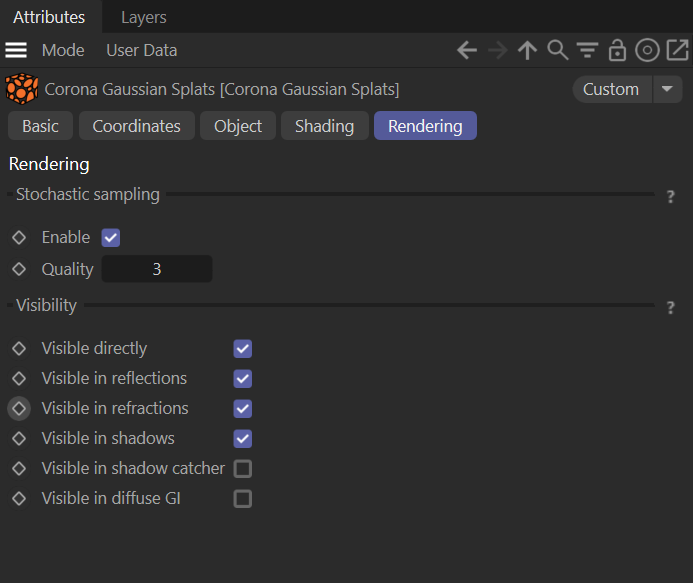The height and width of the screenshot is (583, 693).
Task: Go forward with the right arrow
Action: (x=498, y=50)
